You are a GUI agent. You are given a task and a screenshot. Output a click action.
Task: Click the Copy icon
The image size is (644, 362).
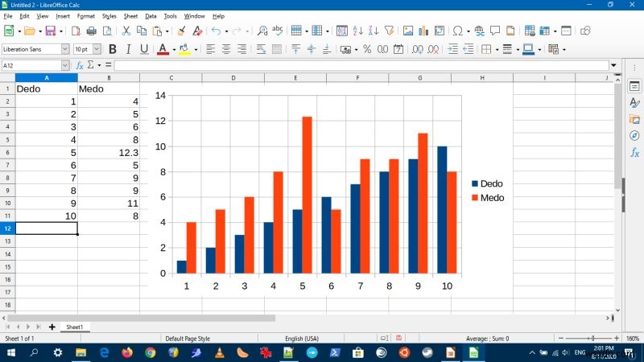142,31
